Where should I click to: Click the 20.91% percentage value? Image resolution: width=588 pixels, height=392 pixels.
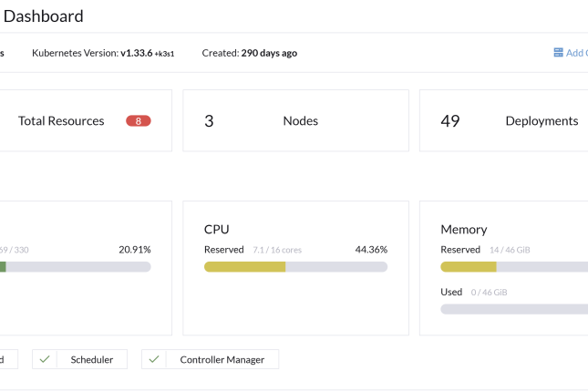tap(135, 250)
